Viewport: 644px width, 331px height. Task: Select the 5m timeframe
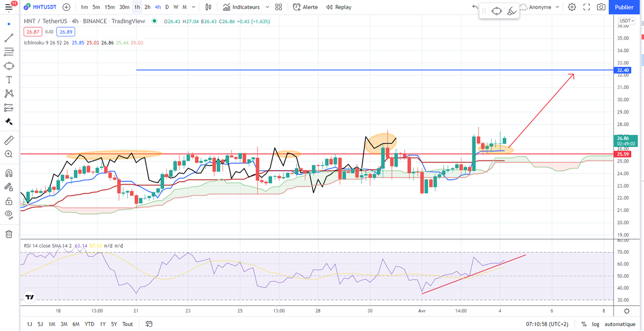click(x=96, y=8)
